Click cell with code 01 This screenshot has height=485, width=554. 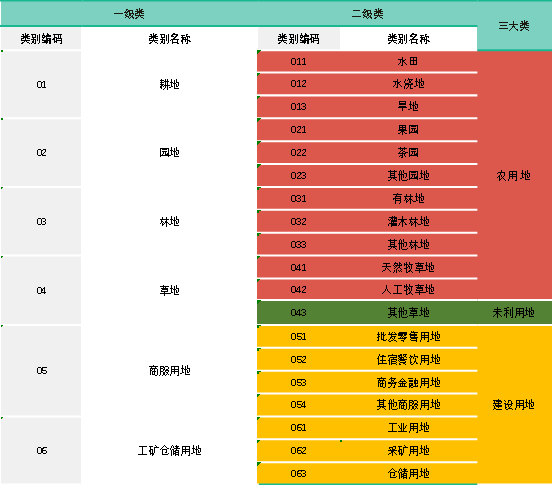pyautogui.click(x=41, y=84)
